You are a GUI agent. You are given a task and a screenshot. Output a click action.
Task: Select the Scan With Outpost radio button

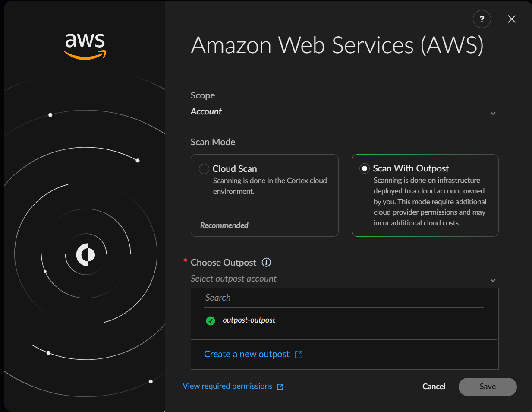(365, 168)
